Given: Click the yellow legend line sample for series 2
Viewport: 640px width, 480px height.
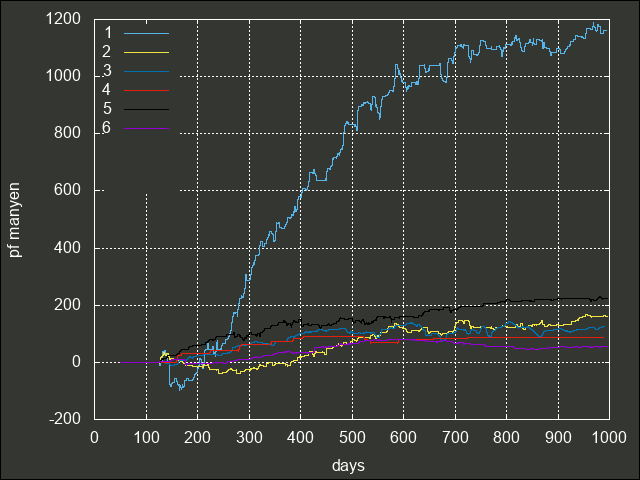Looking at the screenshot, I should [147, 52].
